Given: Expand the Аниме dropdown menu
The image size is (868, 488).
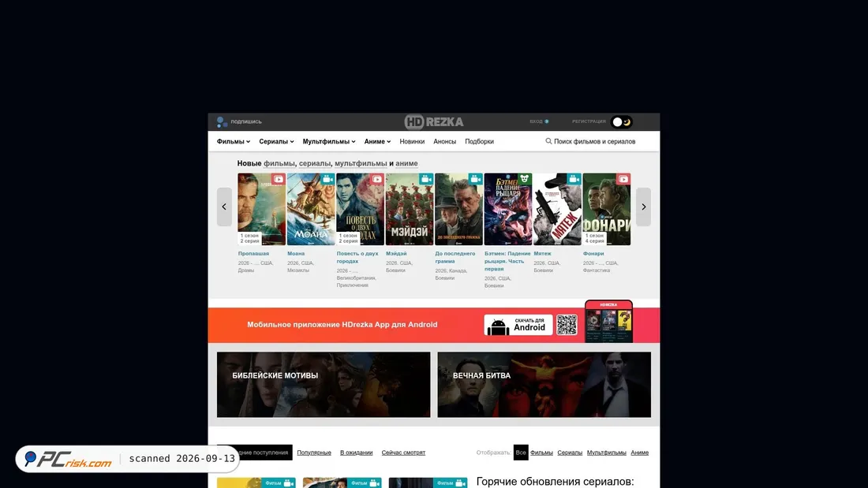Looking at the screenshot, I should [x=377, y=142].
